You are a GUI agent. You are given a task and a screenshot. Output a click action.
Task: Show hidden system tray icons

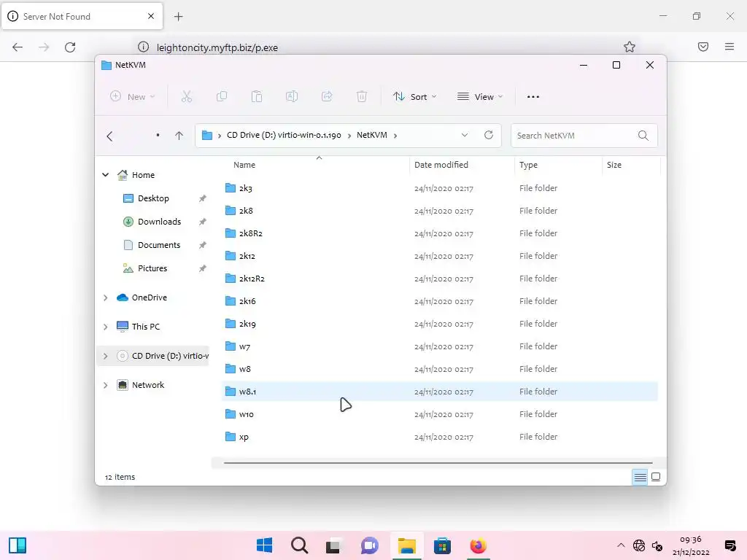click(x=621, y=545)
